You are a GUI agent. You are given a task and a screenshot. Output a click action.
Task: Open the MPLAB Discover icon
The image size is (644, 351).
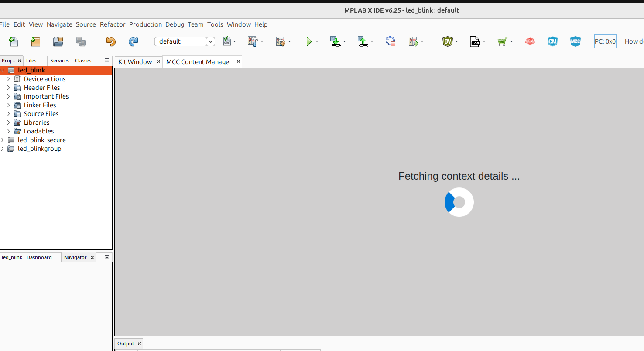coord(530,41)
